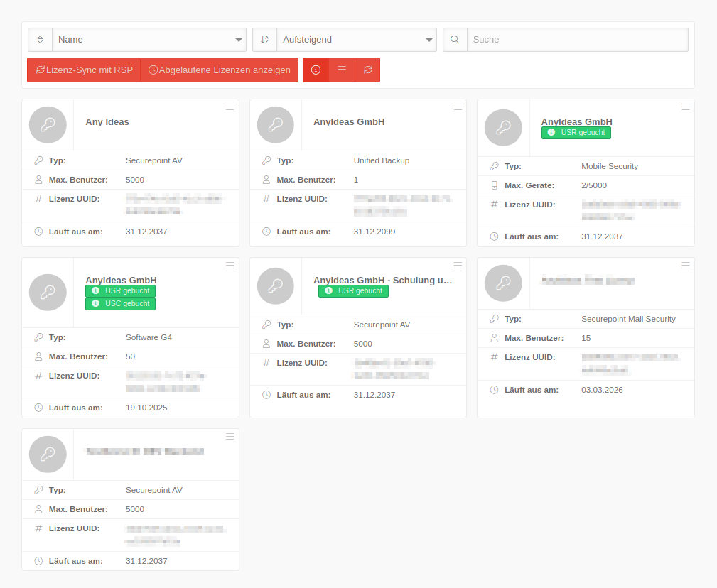Click the Lizenz-Sync mit RSP button
This screenshot has height=588, width=717.
pos(84,70)
